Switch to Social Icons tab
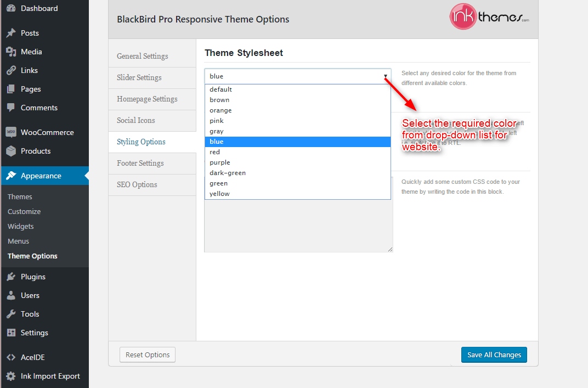The height and width of the screenshot is (388, 588). 152,120
